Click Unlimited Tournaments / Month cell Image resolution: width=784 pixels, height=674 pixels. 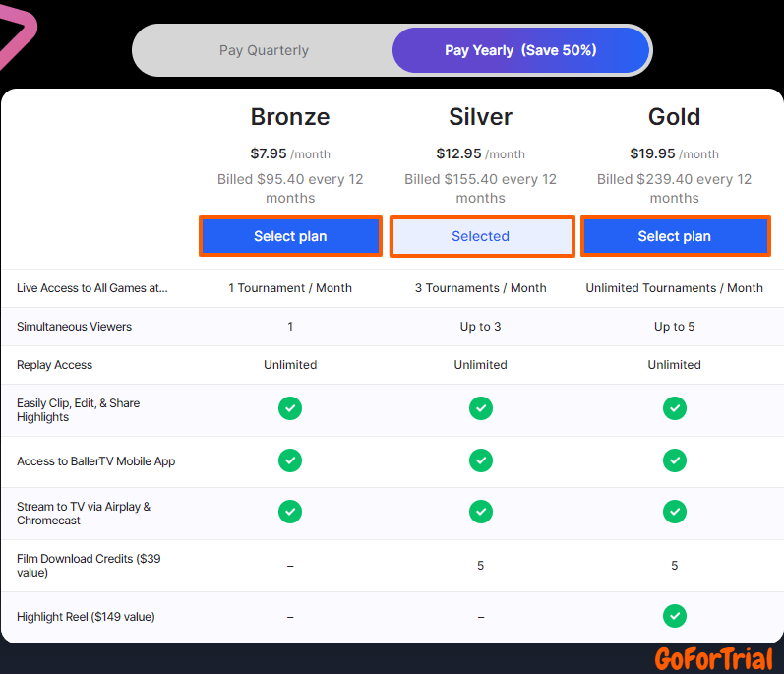coord(675,288)
